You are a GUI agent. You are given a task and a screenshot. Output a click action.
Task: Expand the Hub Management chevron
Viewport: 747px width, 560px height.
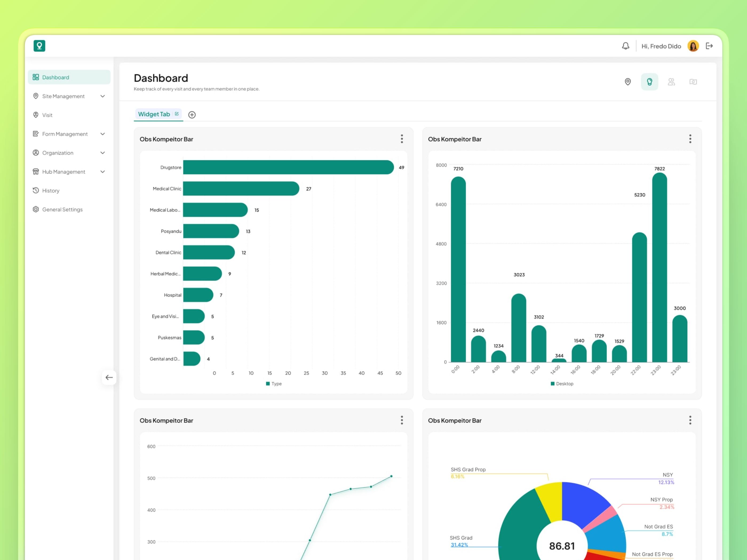tap(103, 172)
